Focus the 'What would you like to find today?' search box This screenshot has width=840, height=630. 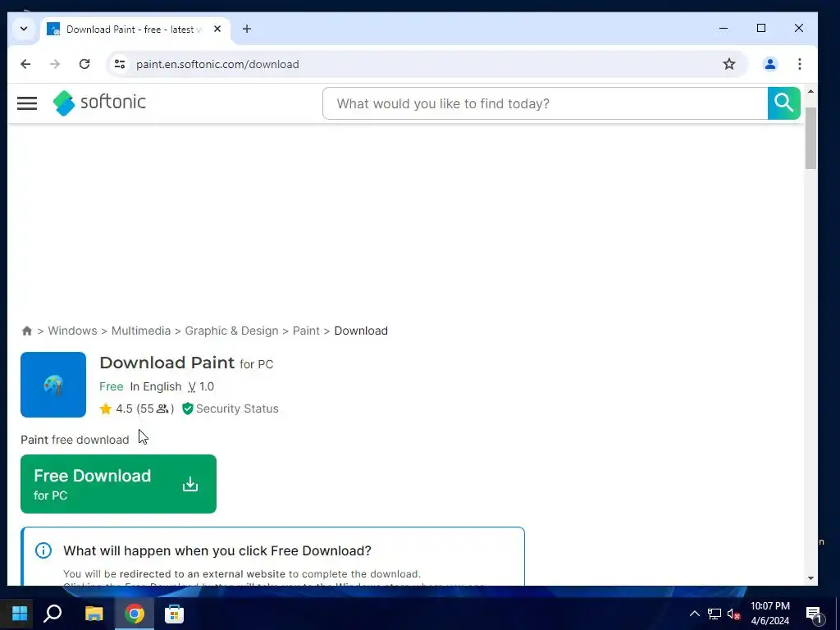click(545, 103)
